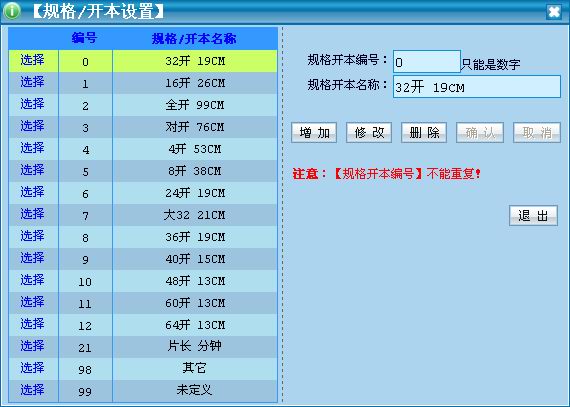Click the green info icon in title bar

point(12,11)
